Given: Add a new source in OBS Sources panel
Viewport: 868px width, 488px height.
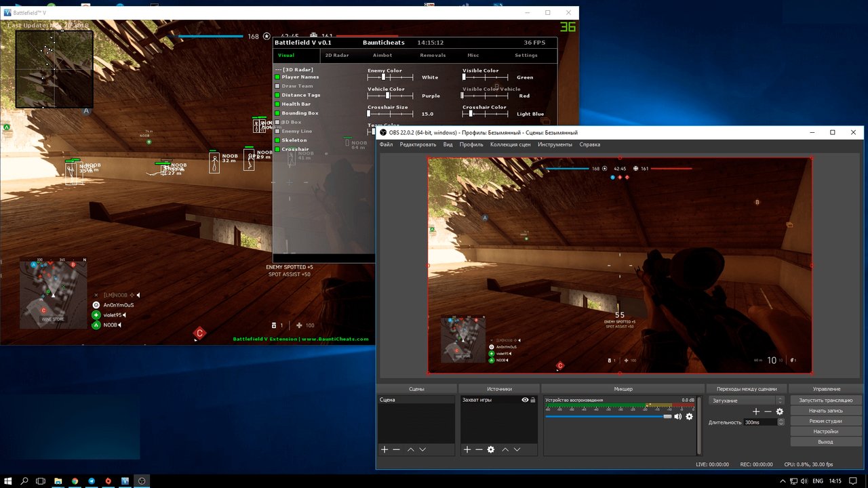Looking at the screenshot, I should click(467, 449).
